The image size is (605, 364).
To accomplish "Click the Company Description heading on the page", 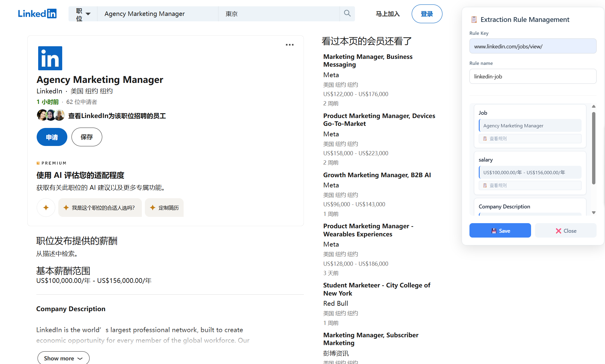I will pyautogui.click(x=71, y=309).
